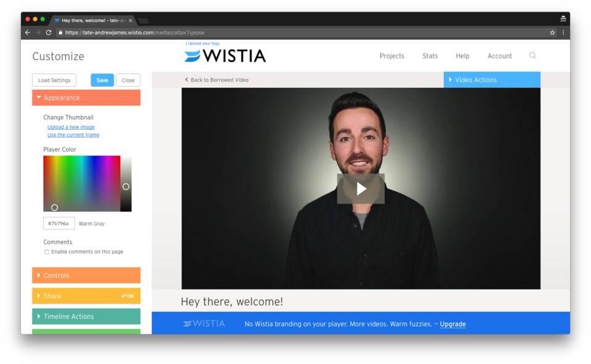Enable comments on this page checkbox

point(47,252)
